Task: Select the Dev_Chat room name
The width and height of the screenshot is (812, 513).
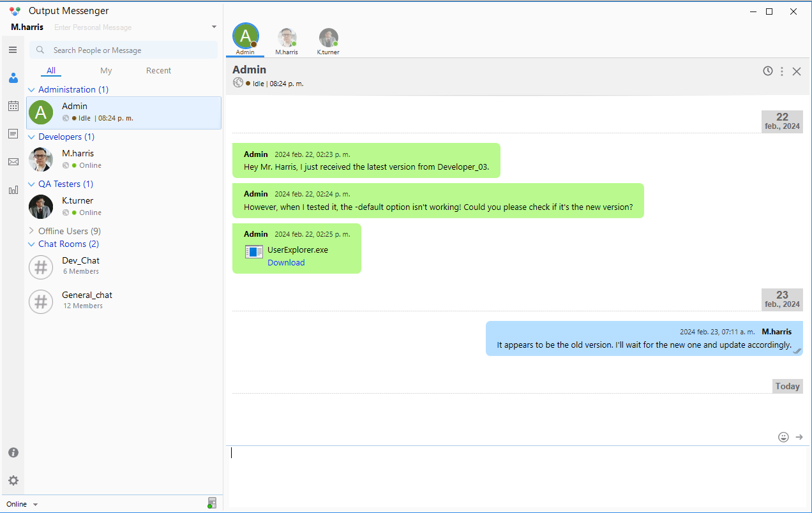Action: [x=80, y=260]
